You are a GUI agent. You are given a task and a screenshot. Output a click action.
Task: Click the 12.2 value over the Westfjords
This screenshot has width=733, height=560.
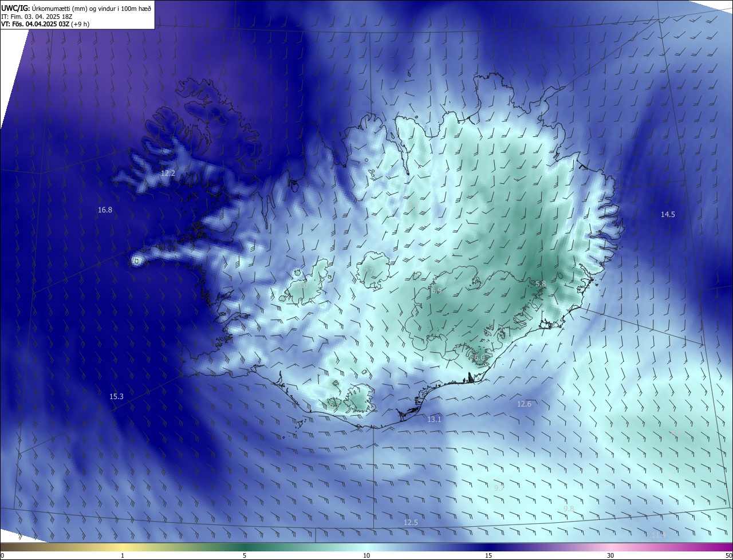[168, 173]
